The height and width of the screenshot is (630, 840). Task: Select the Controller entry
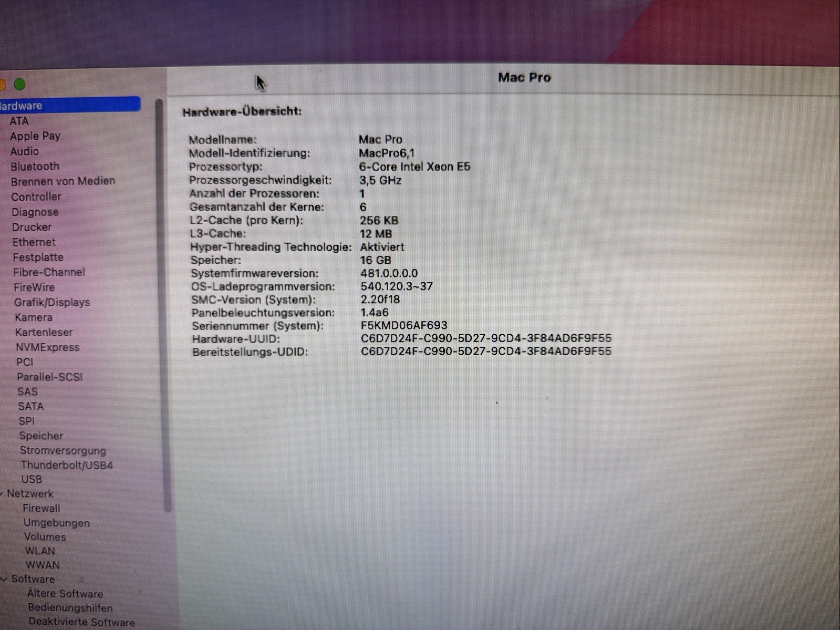pos(36,197)
